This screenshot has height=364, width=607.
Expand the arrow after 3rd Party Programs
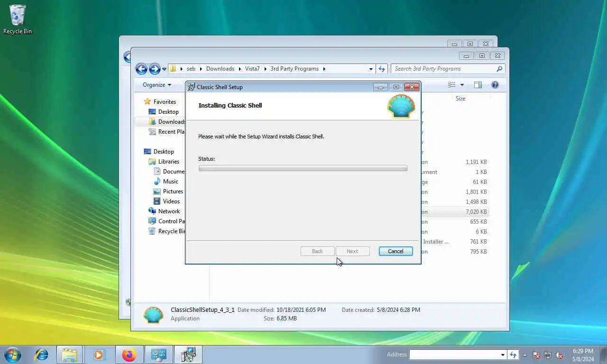click(324, 69)
